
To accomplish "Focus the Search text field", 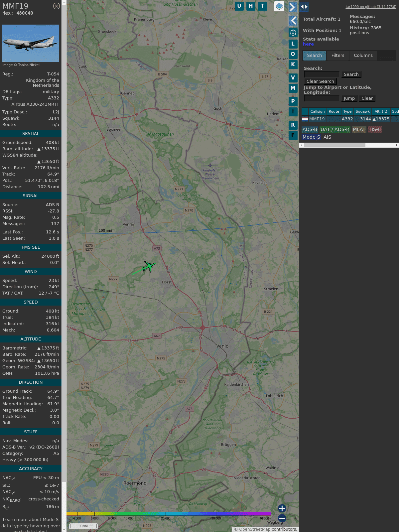I will (x=322, y=74).
